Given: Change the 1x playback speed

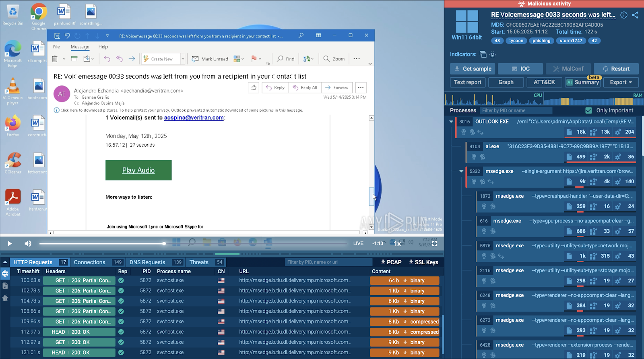Looking at the screenshot, I should (397, 243).
